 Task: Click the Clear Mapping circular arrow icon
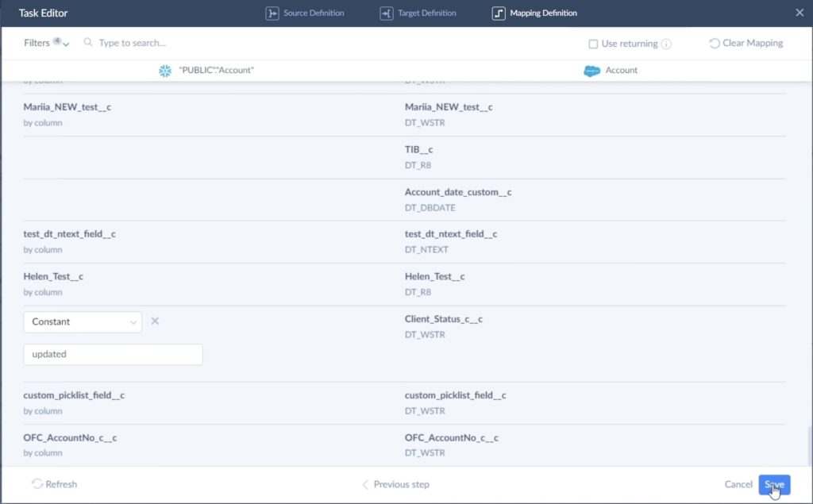(x=714, y=44)
